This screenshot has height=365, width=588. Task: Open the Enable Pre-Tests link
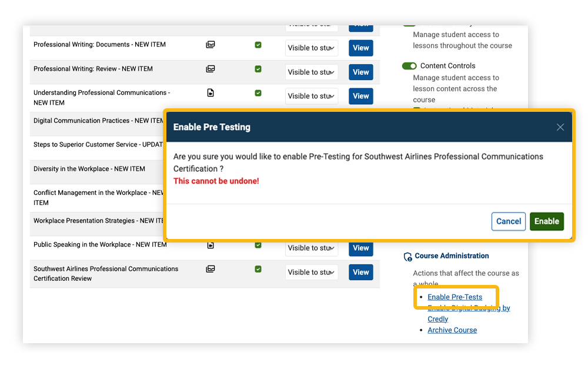(455, 297)
